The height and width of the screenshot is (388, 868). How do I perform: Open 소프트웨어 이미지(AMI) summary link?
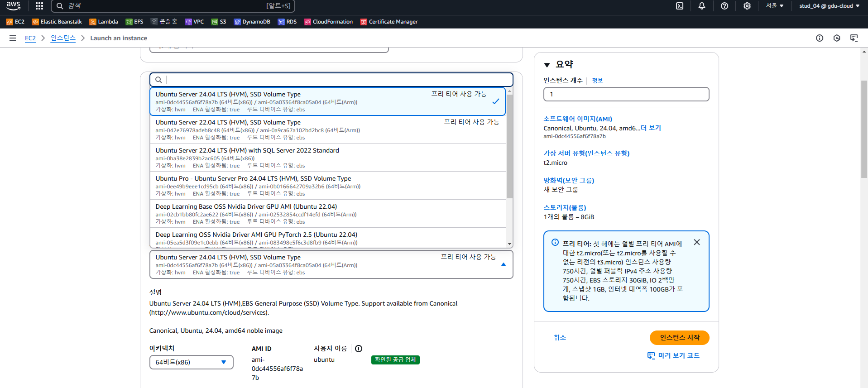point(578,119)
